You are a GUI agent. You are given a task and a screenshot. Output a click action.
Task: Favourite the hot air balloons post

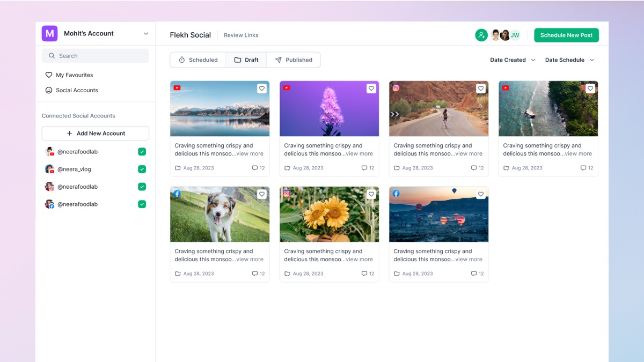click(481, 194)
